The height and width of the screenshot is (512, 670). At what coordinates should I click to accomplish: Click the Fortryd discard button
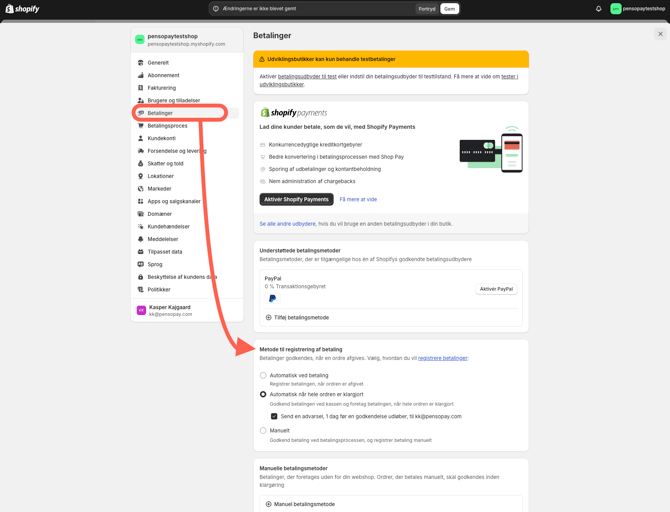point(426,9)
